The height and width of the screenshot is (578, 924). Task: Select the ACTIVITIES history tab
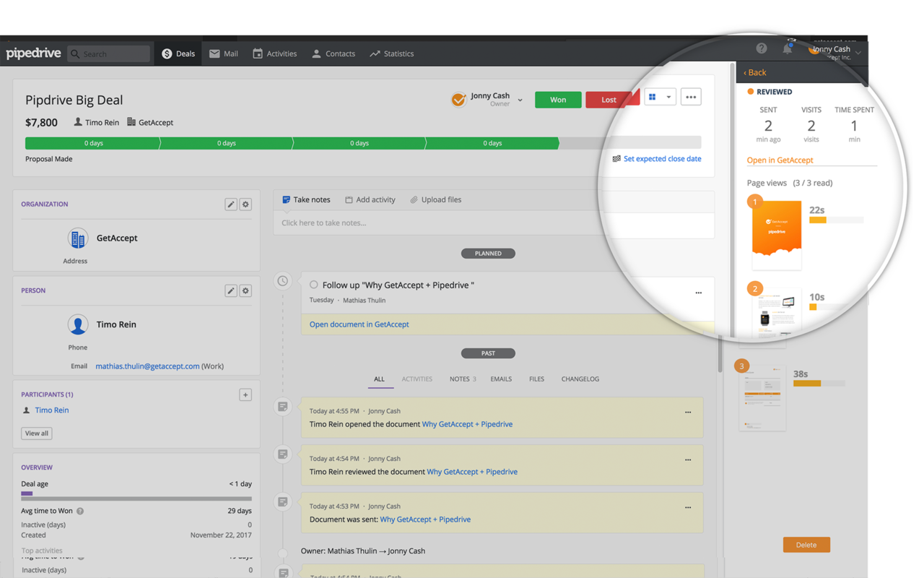[417, 379]
